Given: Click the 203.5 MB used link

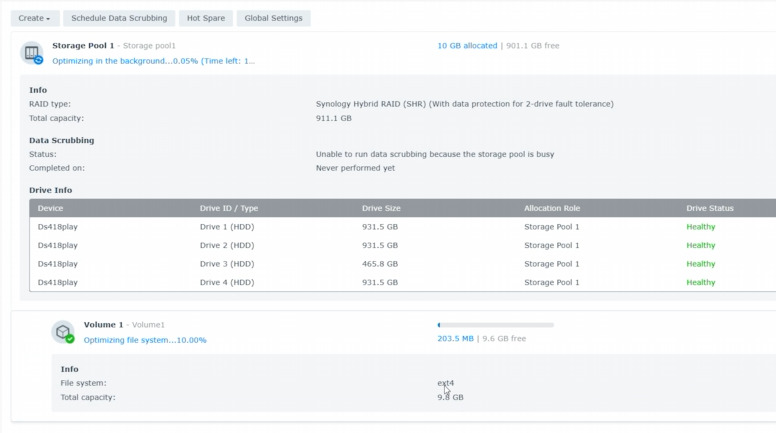Looking at the screenshot, I should click(x=455, y=338).
